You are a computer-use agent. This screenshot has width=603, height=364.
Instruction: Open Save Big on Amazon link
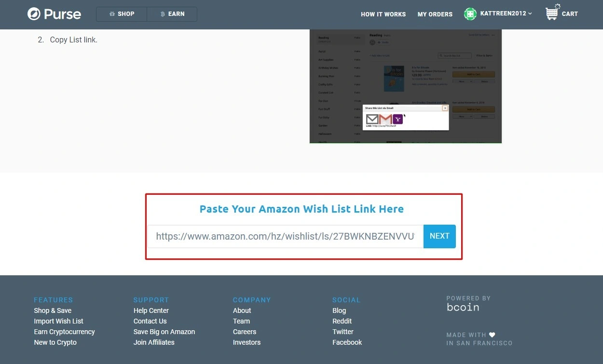[x=164, y=332]
